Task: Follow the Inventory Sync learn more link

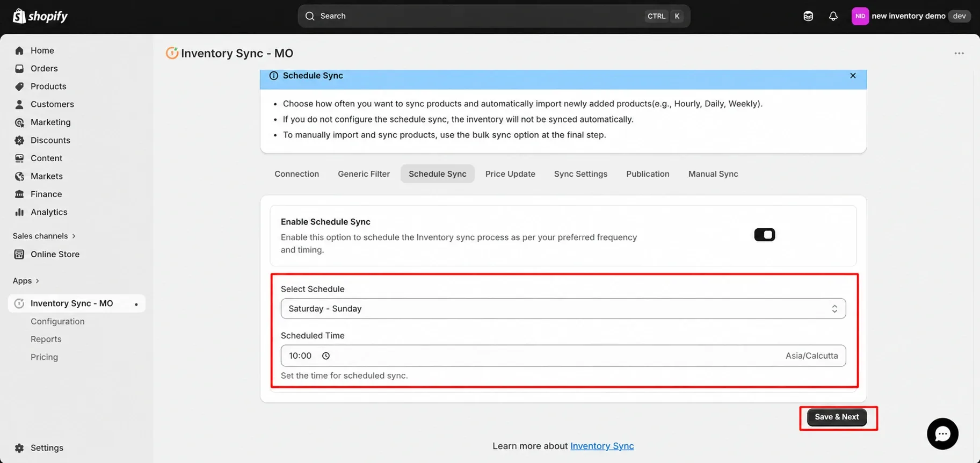Action: point(602,446)
